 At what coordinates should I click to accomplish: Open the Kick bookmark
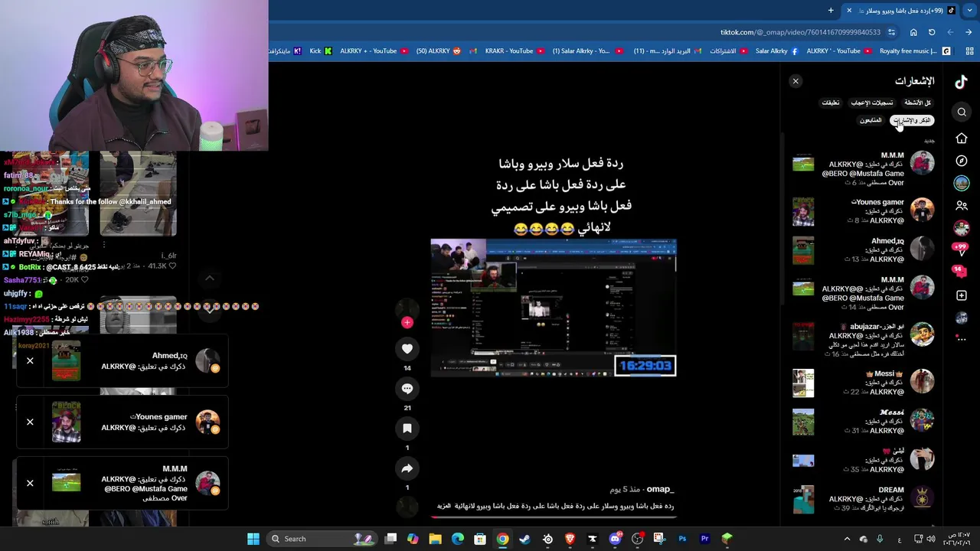pos(321,51)
